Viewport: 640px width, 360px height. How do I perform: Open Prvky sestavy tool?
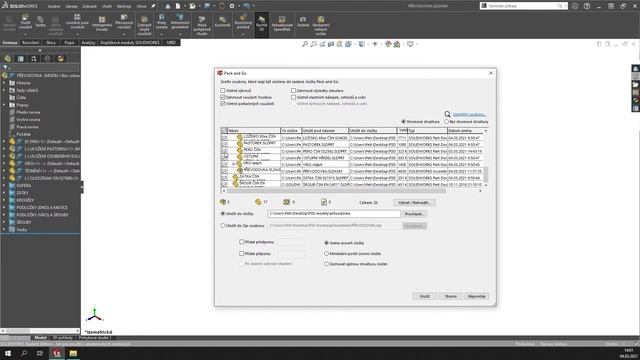coord(162,22)
